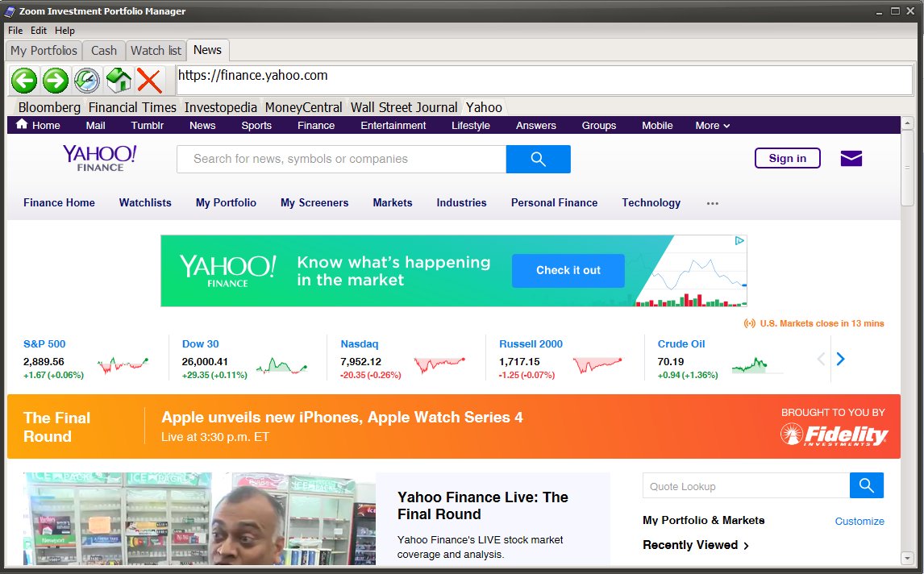Open the Crude Oil quote link
924x574 pixels.
(x=681, y=344)
